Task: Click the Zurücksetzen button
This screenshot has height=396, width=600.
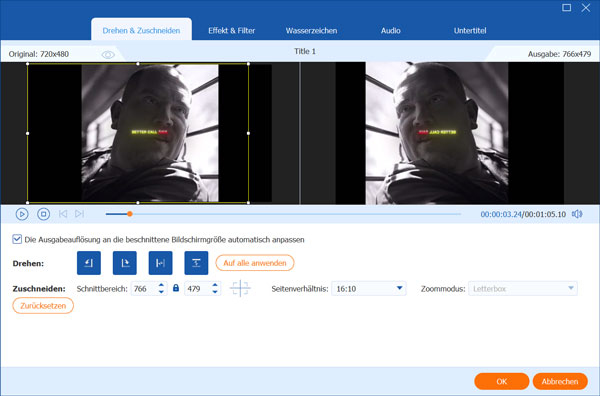Action: click(x=43, y=306)
